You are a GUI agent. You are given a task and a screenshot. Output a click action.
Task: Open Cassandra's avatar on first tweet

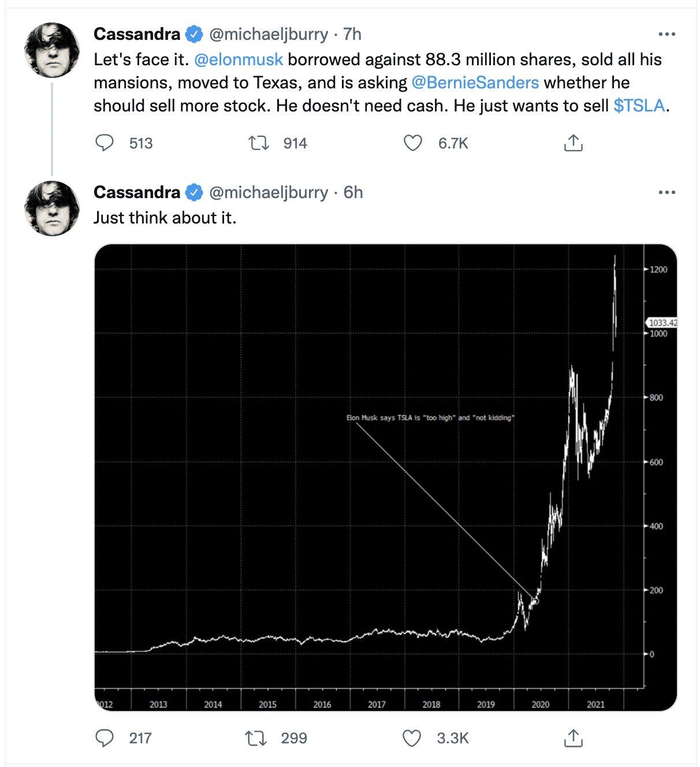click(52, 50)
